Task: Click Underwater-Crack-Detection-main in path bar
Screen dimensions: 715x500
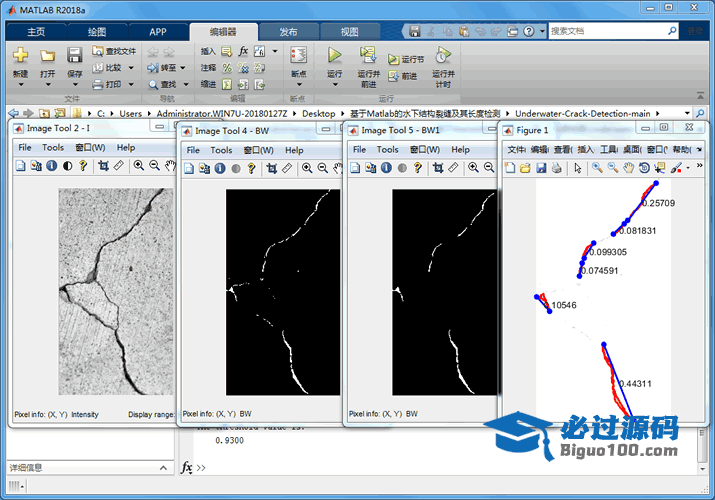Action: (582, 113)
